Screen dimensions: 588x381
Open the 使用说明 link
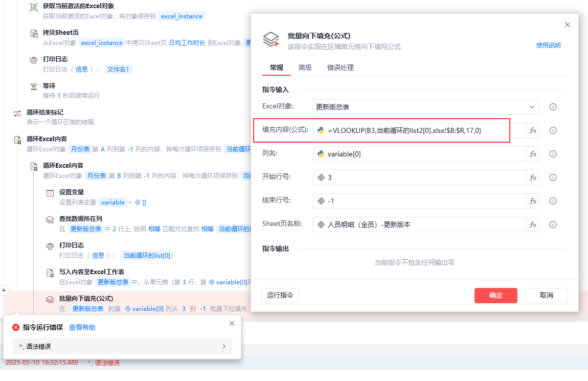(548, 46)
